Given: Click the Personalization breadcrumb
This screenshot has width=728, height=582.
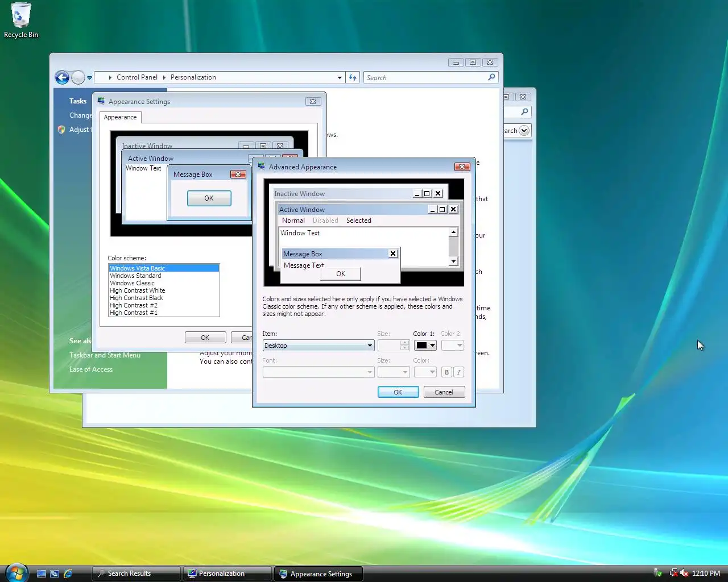Looking at the screenshot, I should [x=193, y=77].
